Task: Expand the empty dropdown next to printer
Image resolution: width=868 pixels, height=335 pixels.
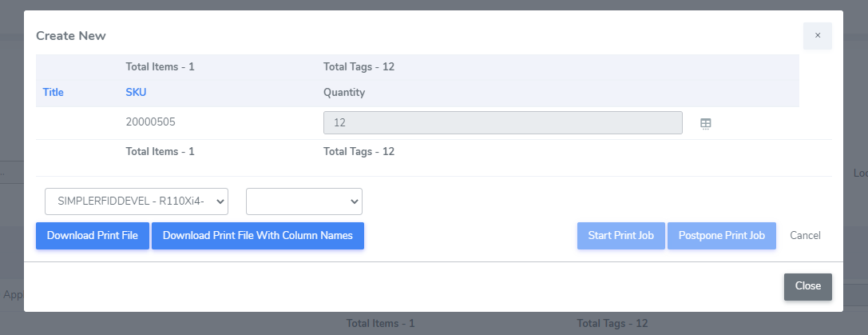Action: click(303, 201)
